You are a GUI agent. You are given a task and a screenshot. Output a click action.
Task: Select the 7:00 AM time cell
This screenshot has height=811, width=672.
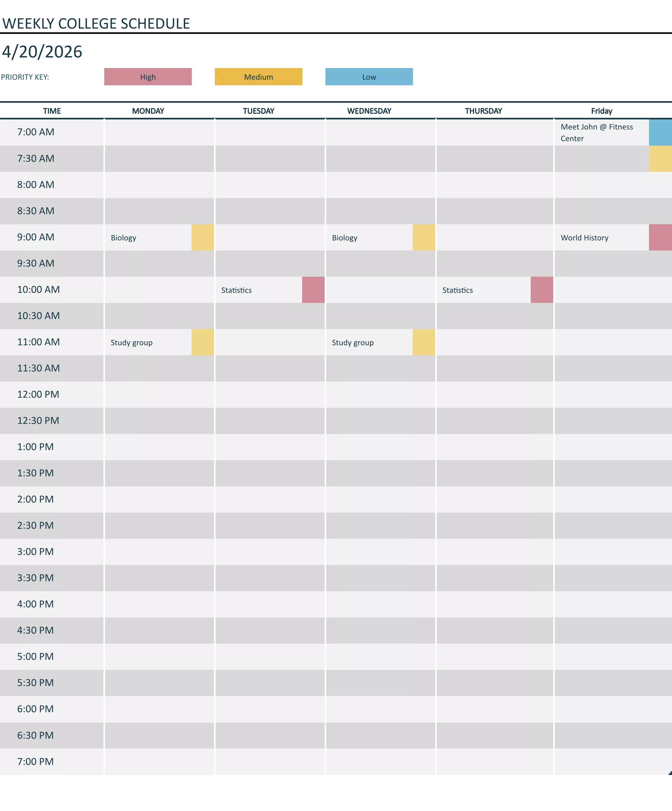(35, 132)
